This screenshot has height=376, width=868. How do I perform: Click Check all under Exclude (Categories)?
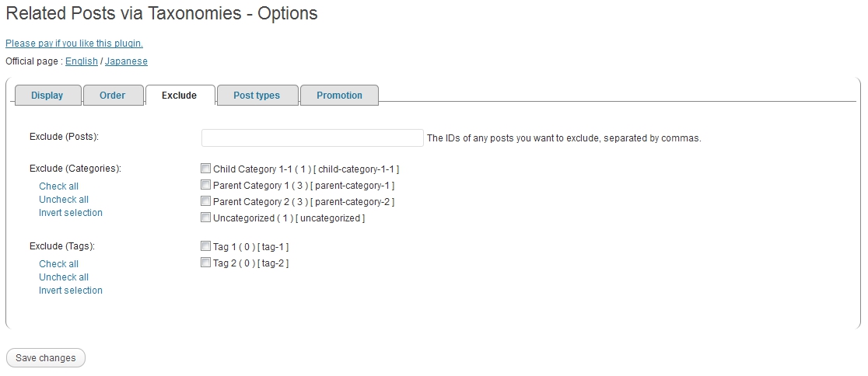click(58, 186)
